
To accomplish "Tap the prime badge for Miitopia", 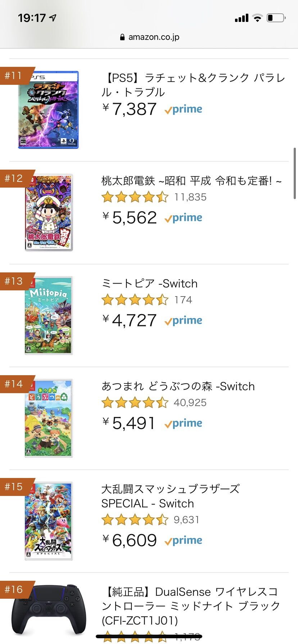I will [x=184, y=321].
